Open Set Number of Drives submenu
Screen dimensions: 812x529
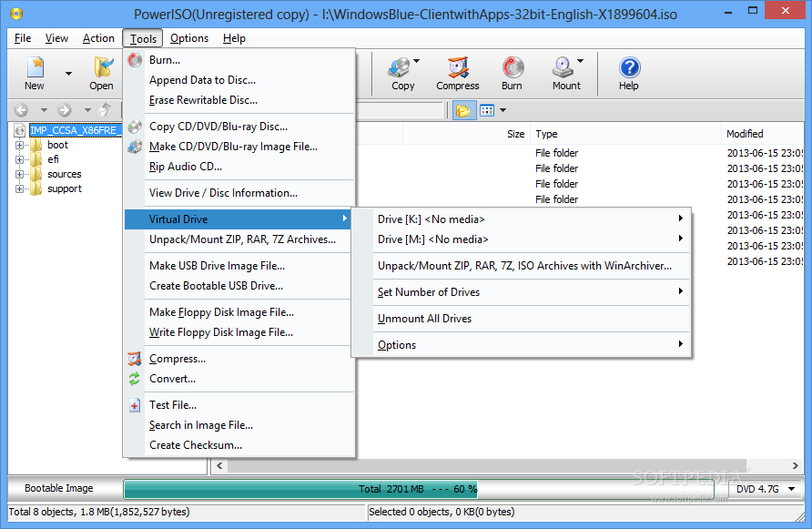(521, 292)
